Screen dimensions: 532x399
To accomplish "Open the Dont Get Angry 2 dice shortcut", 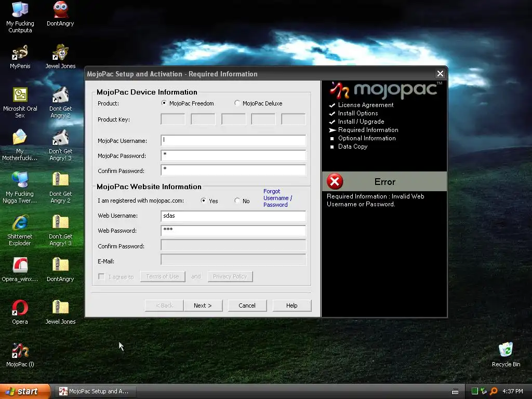I will click(60, 95).
